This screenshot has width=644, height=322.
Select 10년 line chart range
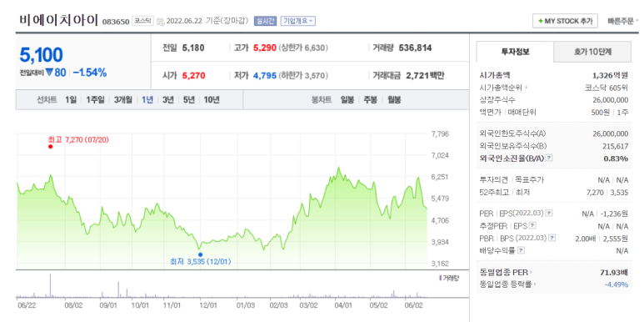212,100
